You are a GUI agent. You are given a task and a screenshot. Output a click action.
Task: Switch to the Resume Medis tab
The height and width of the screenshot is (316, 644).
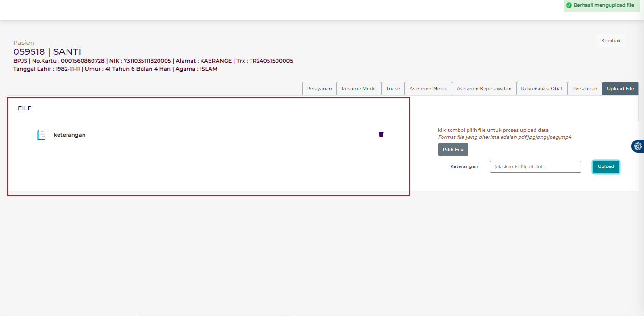pos(359,89)
